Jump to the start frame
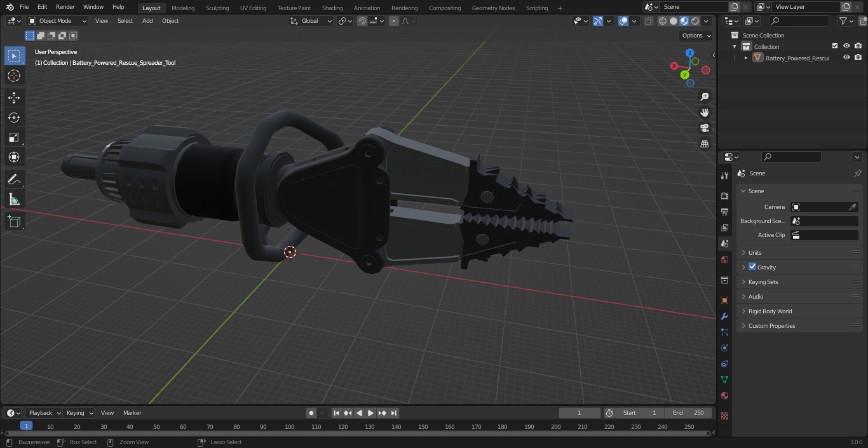 click(336, 413)
